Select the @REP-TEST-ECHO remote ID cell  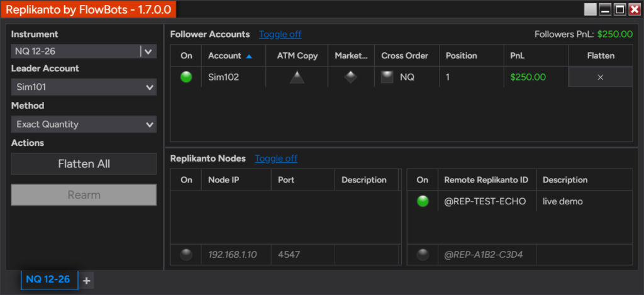pos(487,201)
